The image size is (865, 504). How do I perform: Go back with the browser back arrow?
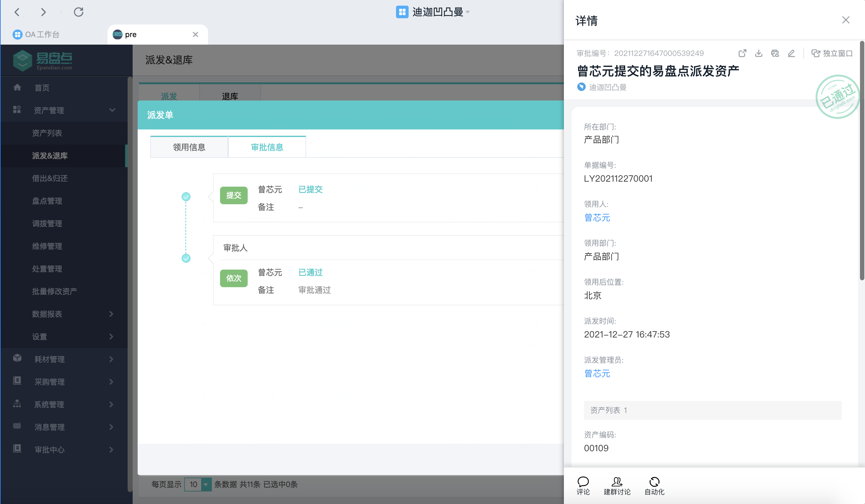(17, 12)
